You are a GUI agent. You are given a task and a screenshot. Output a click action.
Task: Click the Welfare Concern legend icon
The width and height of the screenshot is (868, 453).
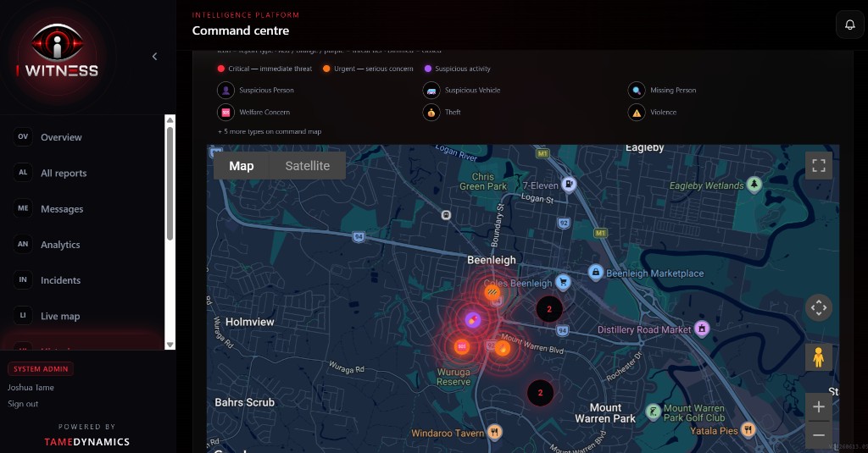tap(225, 113)
